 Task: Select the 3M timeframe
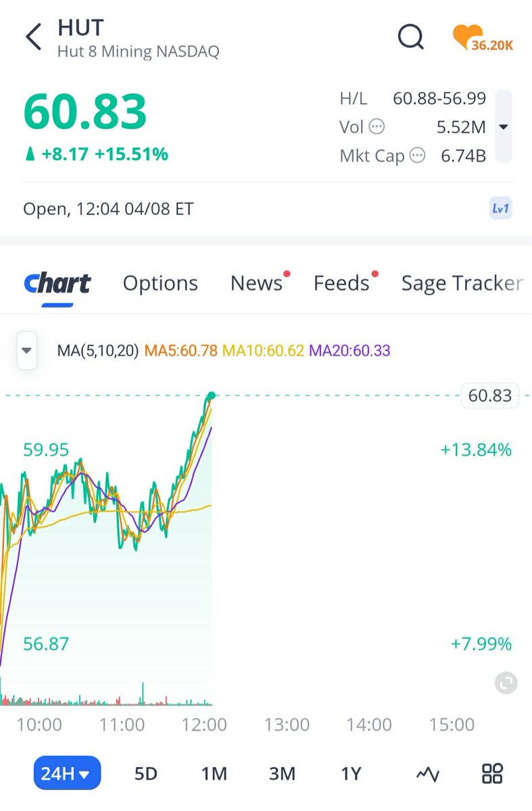point(282,773)
